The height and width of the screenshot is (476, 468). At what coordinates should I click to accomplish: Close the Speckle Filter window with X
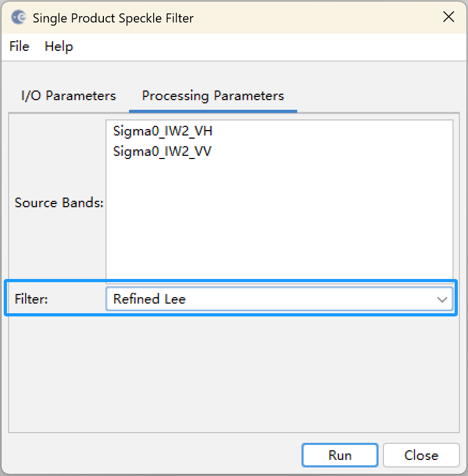pos(448,17)
